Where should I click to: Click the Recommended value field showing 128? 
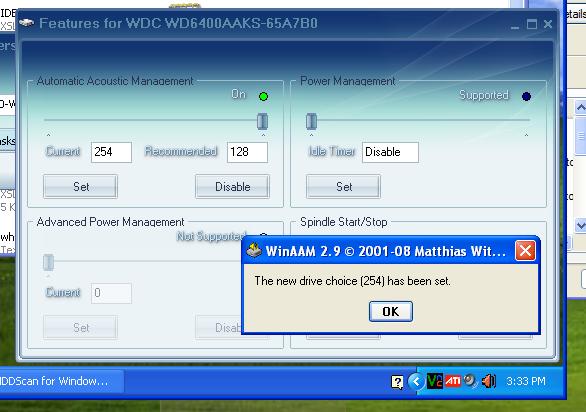click(x=247, y=152)
